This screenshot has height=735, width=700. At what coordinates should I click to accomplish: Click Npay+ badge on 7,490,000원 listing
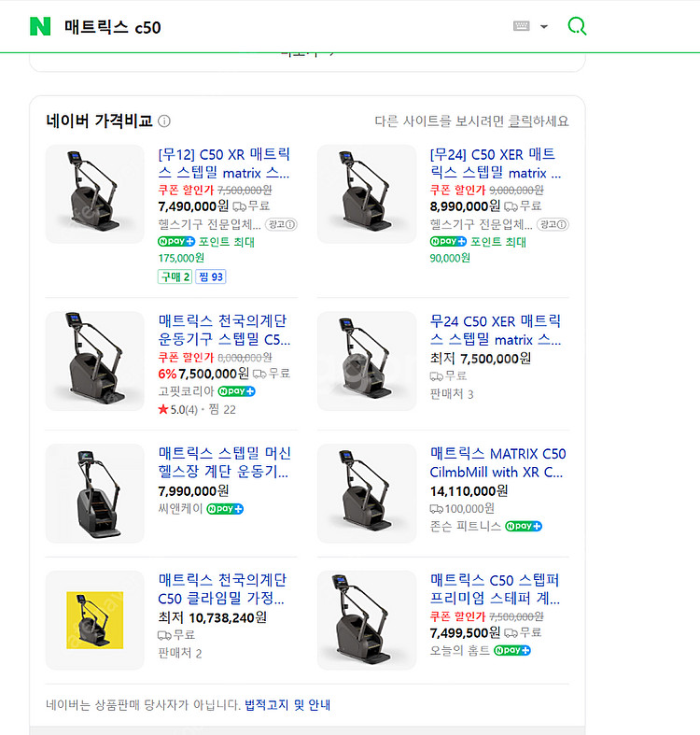pos(176,241)
